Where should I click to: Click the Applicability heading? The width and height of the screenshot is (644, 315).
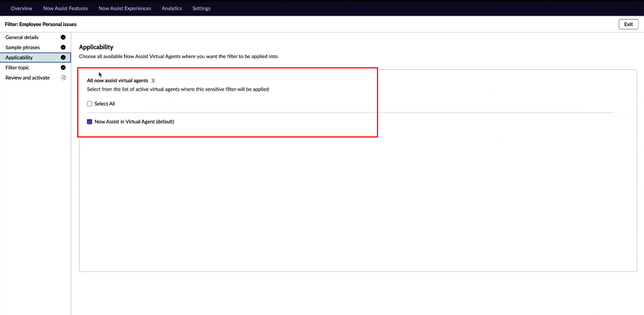tap(96, 47)
